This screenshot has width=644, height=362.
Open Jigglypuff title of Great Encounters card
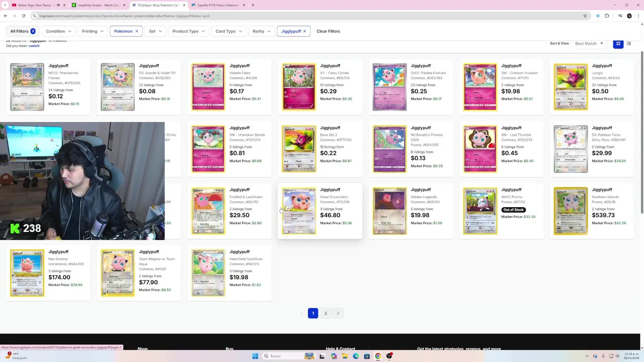pos(330,190)
